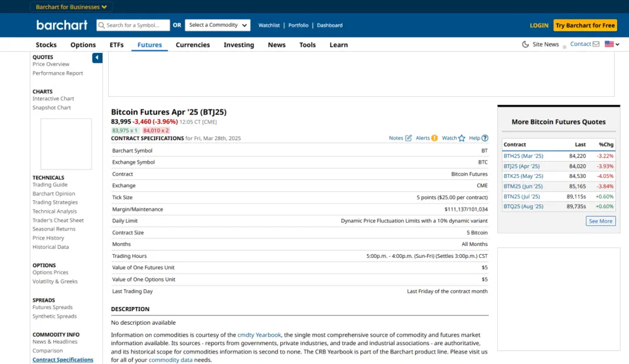The image size is (629, 364).
Task: Open the BTK25 (May '25) contract link
Action: pos(523,176)
